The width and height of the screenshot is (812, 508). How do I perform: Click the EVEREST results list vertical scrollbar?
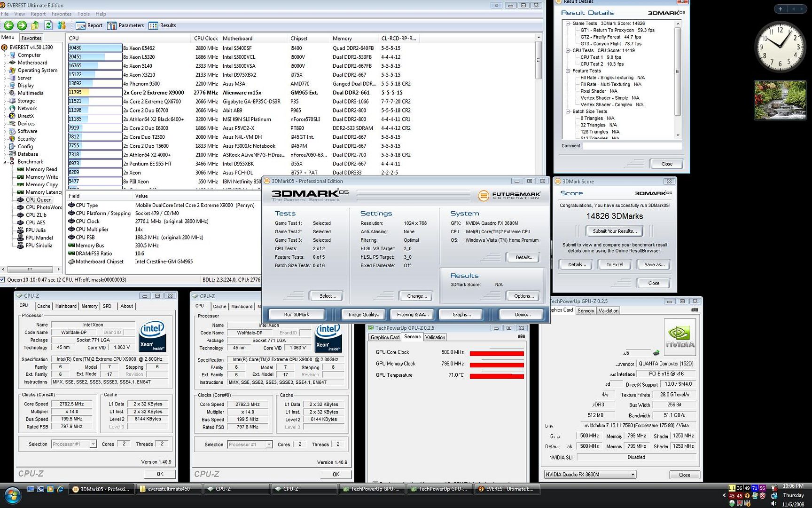[539, 111]
